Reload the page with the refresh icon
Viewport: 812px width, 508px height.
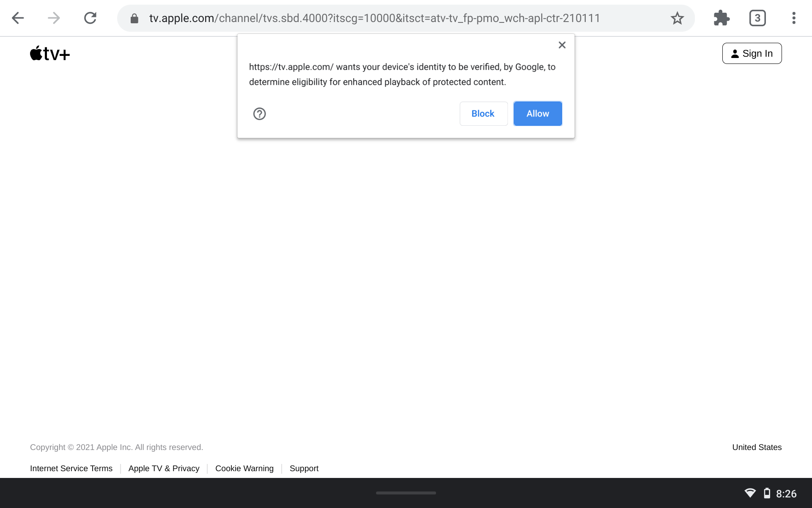(x=90, y=18)
